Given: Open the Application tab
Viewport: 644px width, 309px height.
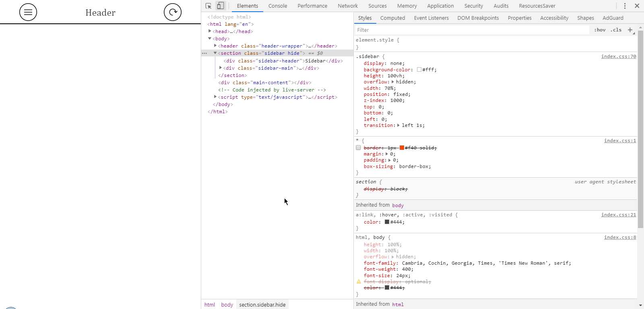Looking at the screenshot, I should coord(440,6).
